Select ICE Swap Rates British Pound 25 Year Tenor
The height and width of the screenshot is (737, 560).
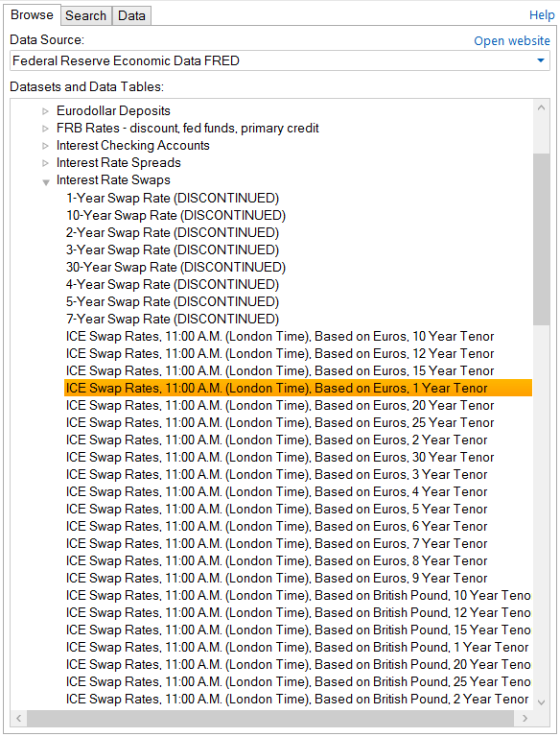point(298,682)
